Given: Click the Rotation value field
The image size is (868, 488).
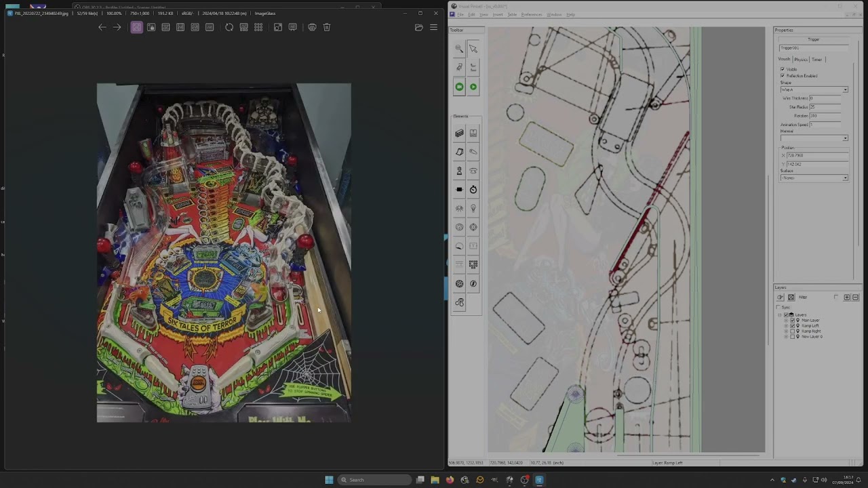Looking at the screenshot, I should tap(825, 116).
